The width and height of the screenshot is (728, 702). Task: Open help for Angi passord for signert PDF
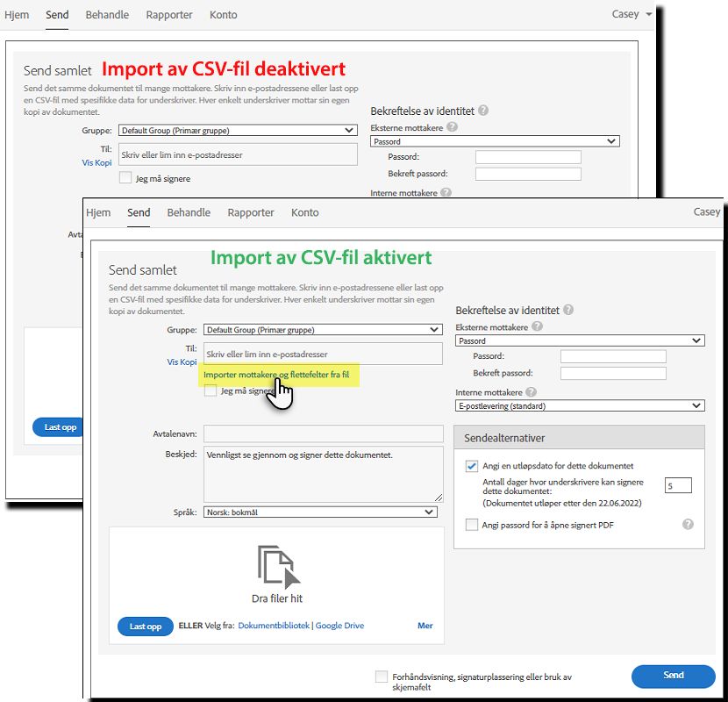[689, 524]
